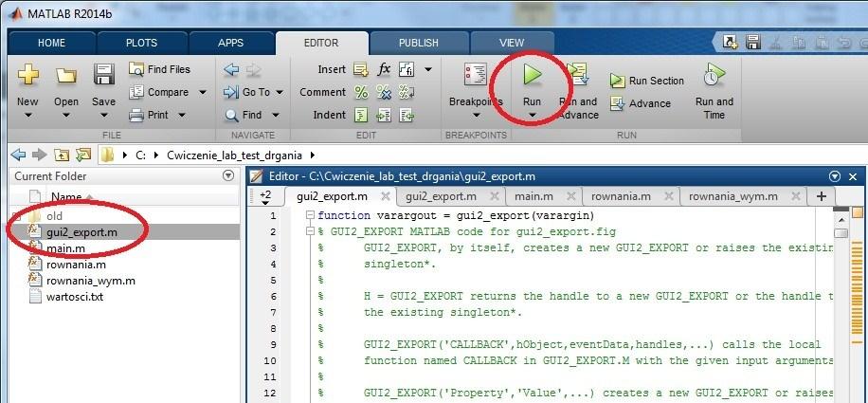868x403 pixels.
Task: Switch to the PUBLISH ribbon tab
Action: 419,43
